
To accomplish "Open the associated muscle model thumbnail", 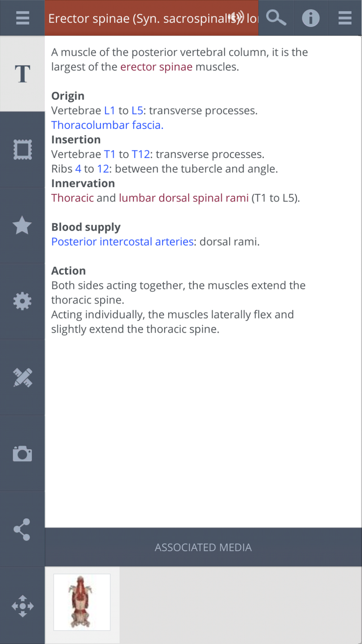I will pyautogui.click(x=82, y=602).
